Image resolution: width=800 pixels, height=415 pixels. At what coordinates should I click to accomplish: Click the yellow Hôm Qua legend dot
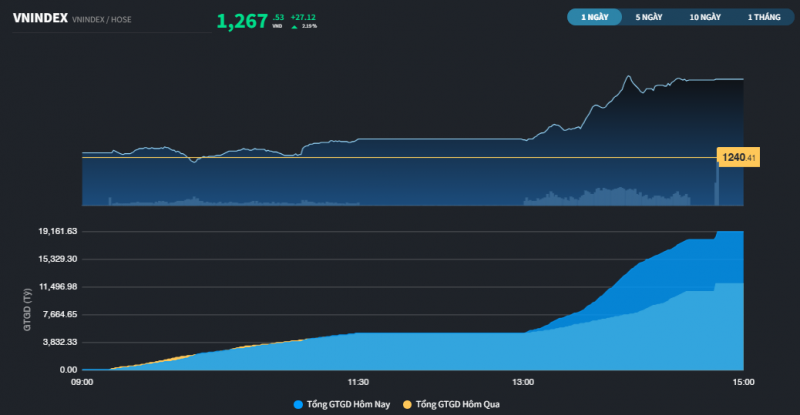tap(406, 404)
